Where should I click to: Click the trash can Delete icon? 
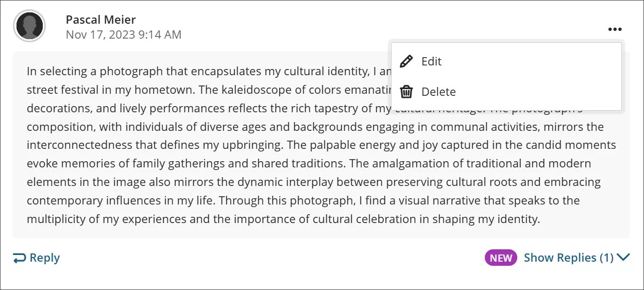[406, 92]
